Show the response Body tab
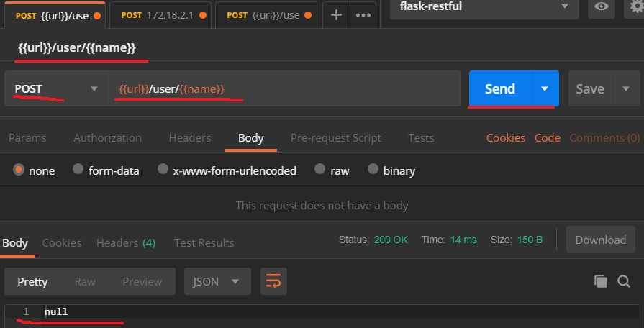Image resolution: width=644 pixels, height=328 pixels. click(15, 243)
